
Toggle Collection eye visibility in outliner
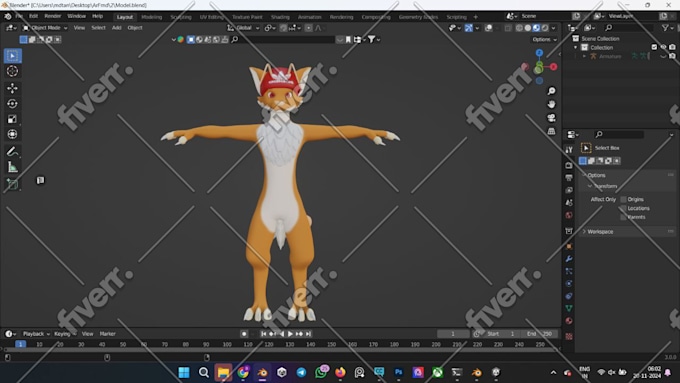click(663, 47)
